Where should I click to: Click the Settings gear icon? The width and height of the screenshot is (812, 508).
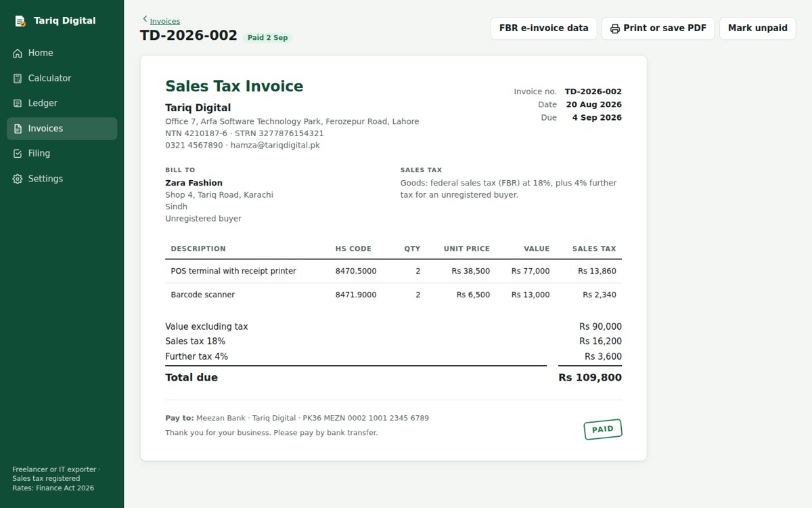pos(18,179)
